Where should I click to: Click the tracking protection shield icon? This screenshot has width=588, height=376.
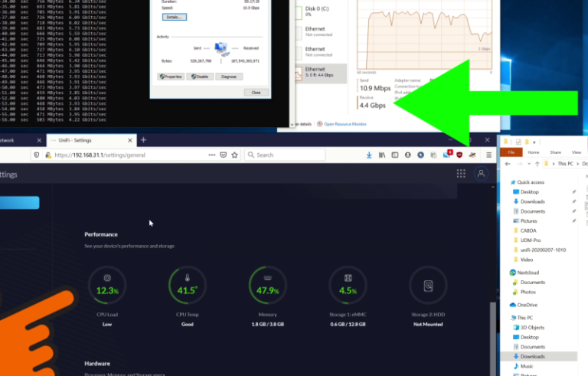tap(37, 155)
